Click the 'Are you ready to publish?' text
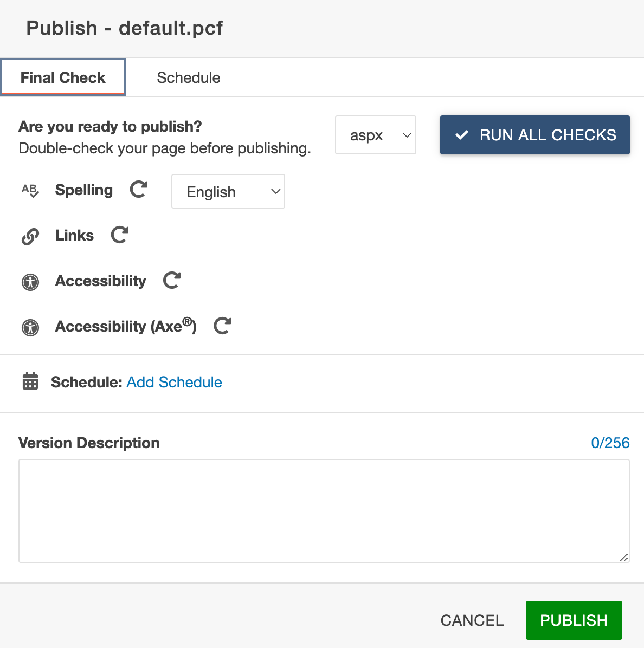This screenshot has width=644, height=648. tap(110, 126)
